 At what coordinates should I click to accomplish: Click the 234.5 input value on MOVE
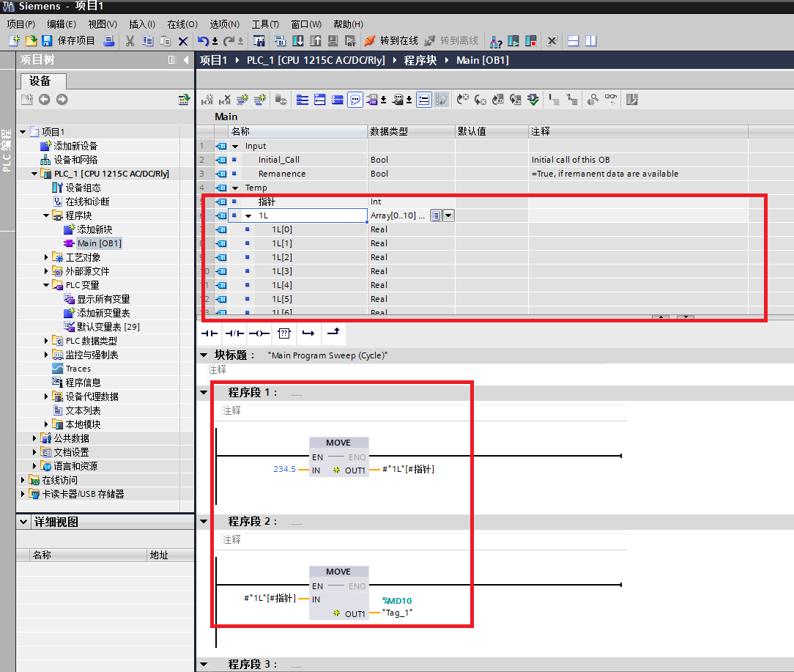click(x=285, y=469)
